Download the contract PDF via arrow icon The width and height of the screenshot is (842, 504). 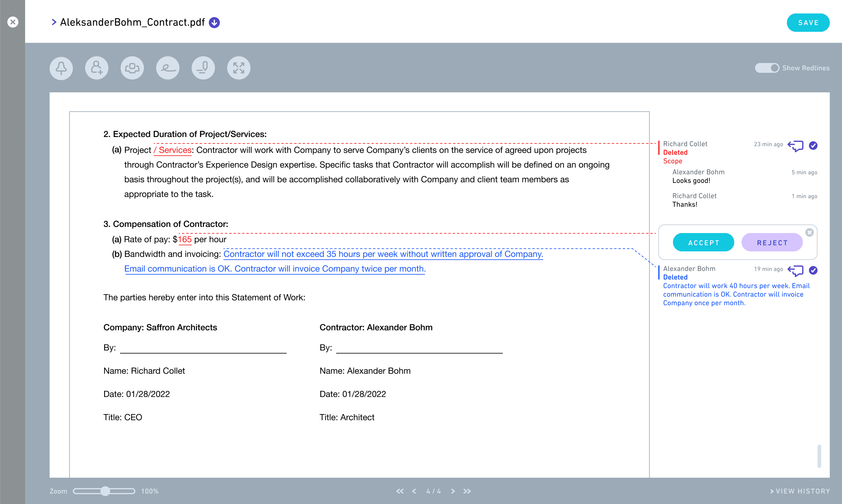[214, 22]
